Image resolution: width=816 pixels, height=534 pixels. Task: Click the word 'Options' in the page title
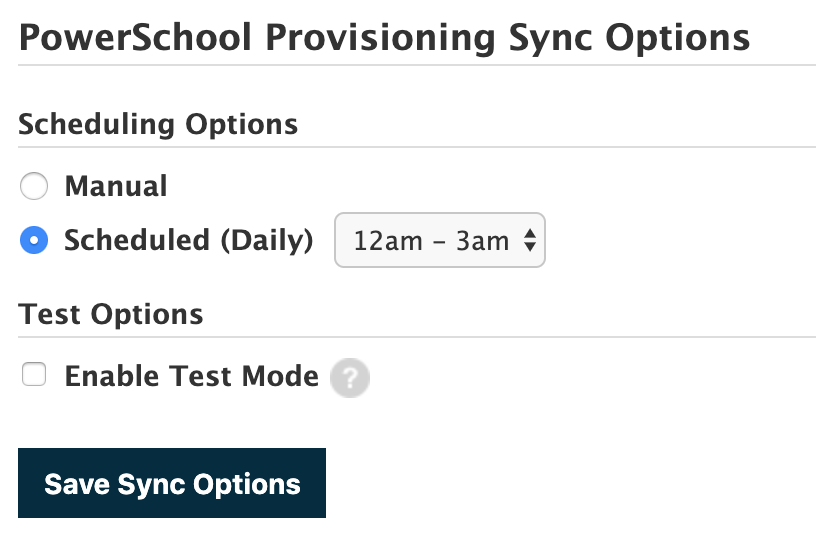[x=678, y=39]
